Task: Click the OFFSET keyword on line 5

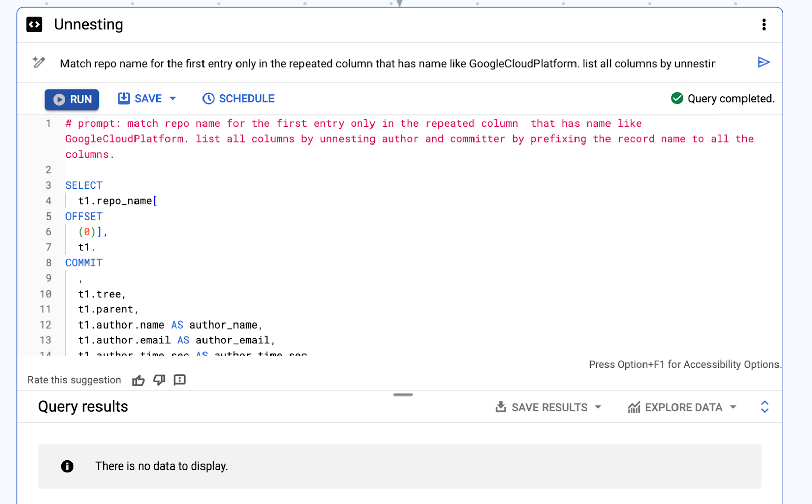Action: pos(84,217)
